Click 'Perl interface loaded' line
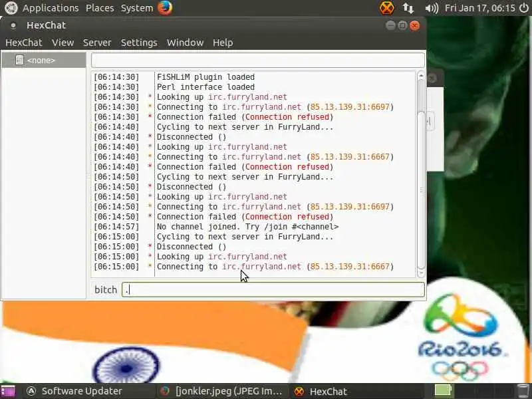The image size is (532, 399). pos(205,87)
